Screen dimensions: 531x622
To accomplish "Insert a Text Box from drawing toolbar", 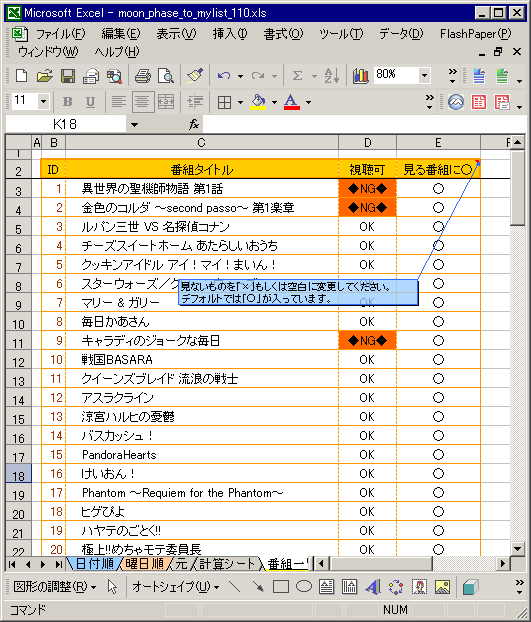I will (326, 586).
